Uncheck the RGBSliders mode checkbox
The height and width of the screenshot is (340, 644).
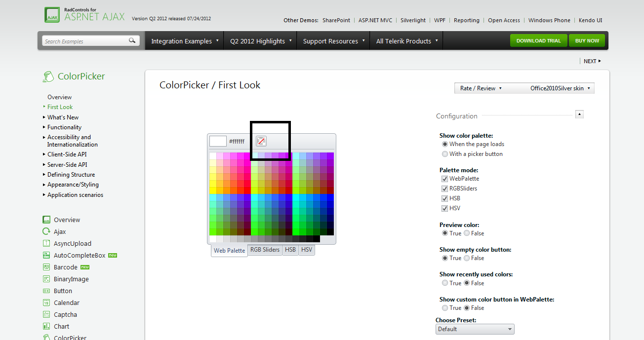[x=445, y=189]
